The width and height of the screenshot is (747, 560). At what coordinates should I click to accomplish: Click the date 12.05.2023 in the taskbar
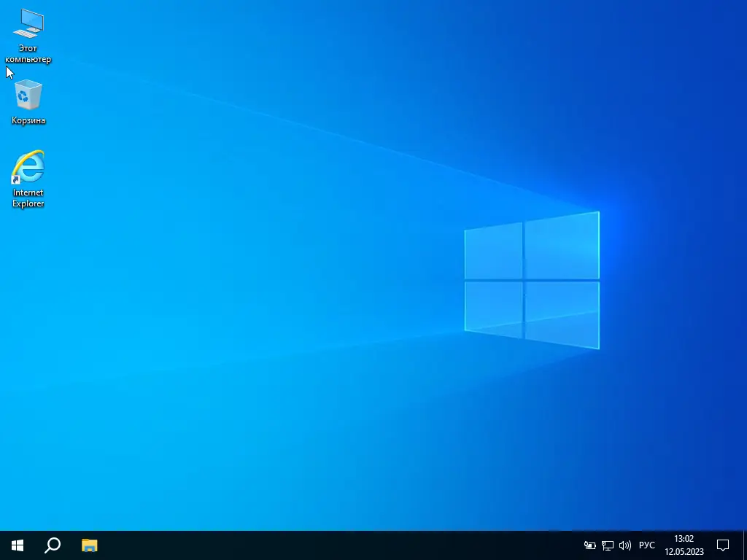684,551
